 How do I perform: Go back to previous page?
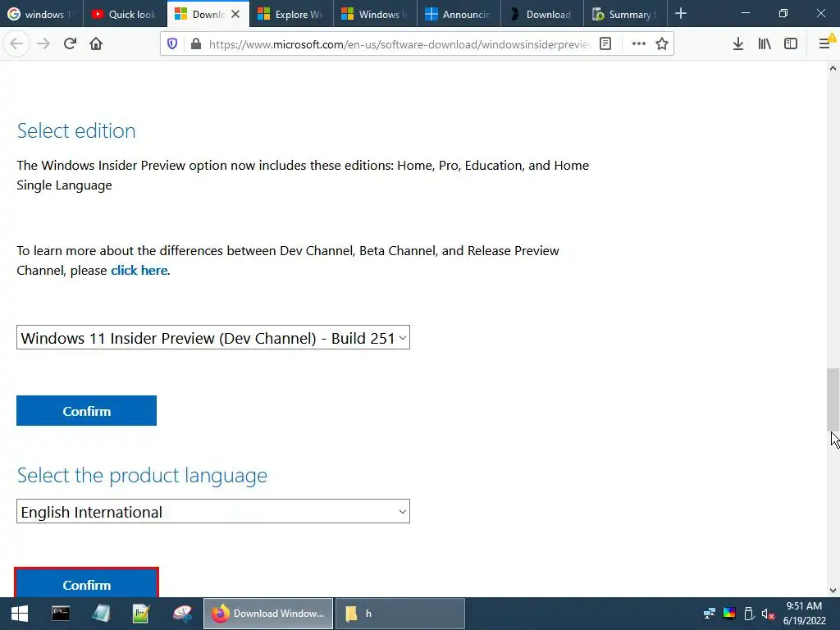point(16,43)
